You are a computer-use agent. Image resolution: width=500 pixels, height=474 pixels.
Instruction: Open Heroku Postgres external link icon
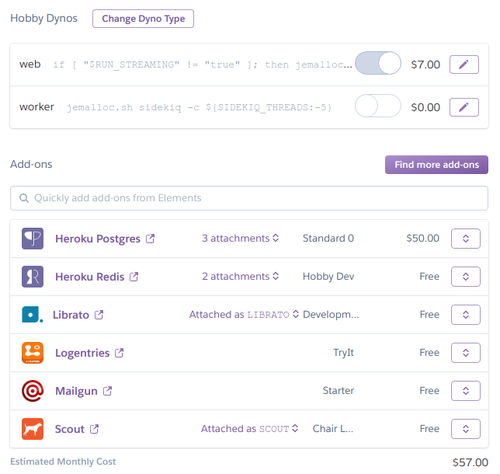coord(150,239)
